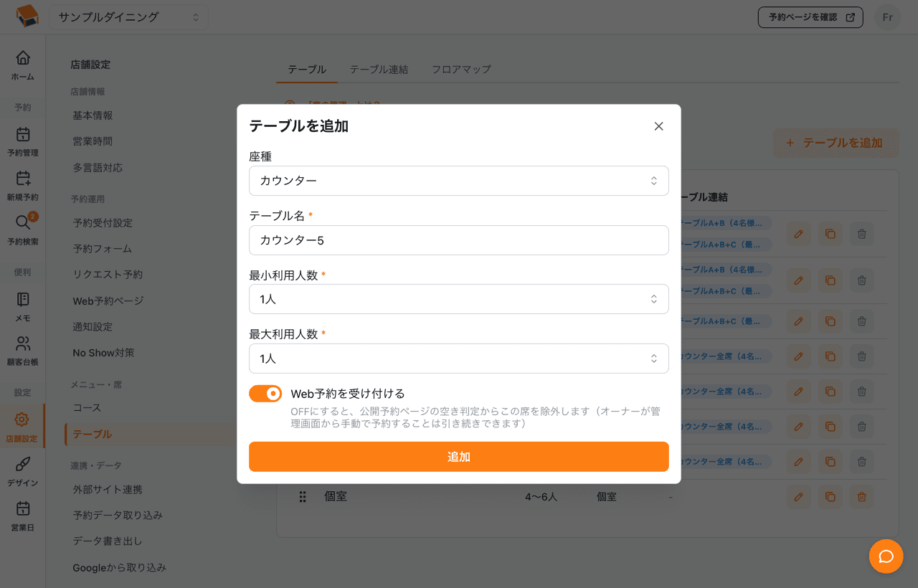Image resolution: width=918 pixels, height=588 pixels.
Task: Close the テーブルを追加 dialog
Action: click(658, 126)
